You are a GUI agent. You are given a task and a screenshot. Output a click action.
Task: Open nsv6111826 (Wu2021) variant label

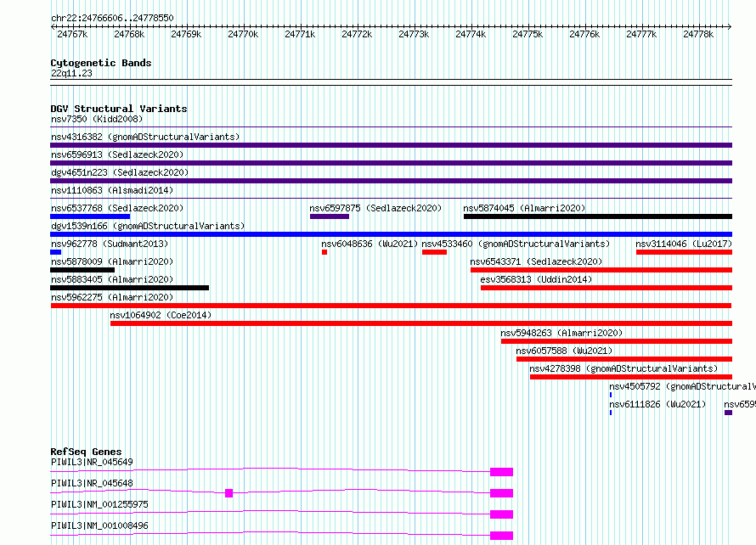[x=657, y=404]
